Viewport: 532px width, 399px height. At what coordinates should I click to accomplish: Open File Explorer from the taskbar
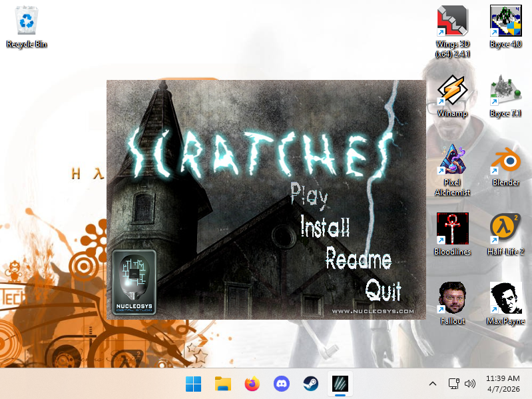click(223, 384)
